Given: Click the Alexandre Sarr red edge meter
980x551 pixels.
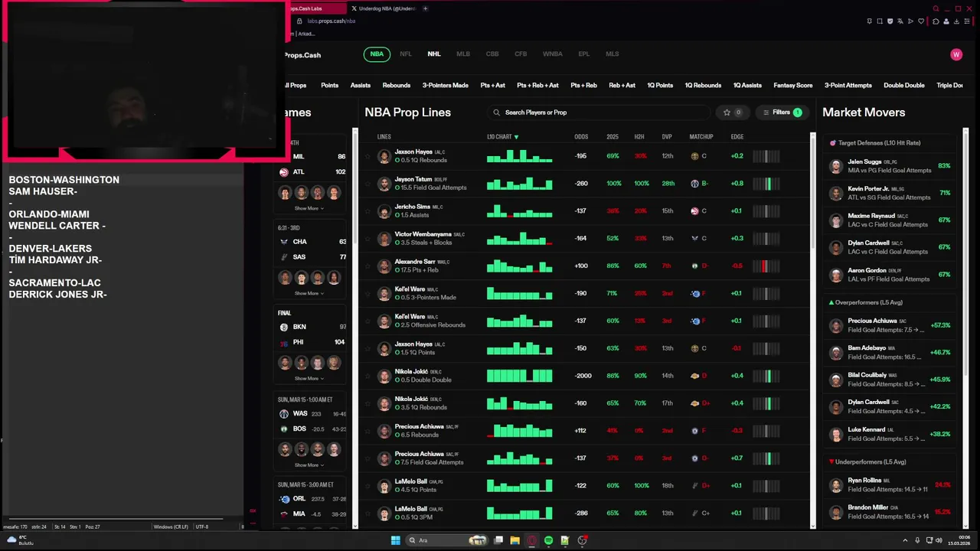Looking at the screenshot, I should point(766,266).
